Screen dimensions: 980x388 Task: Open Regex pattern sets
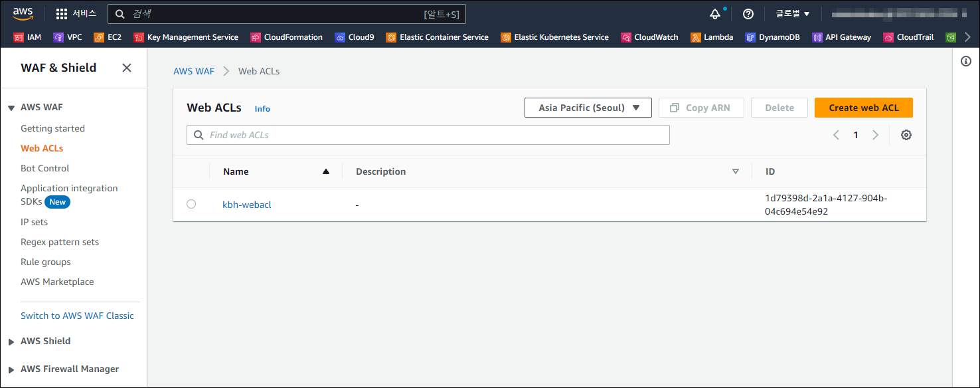pyautogui.click(x=60, y=242)
